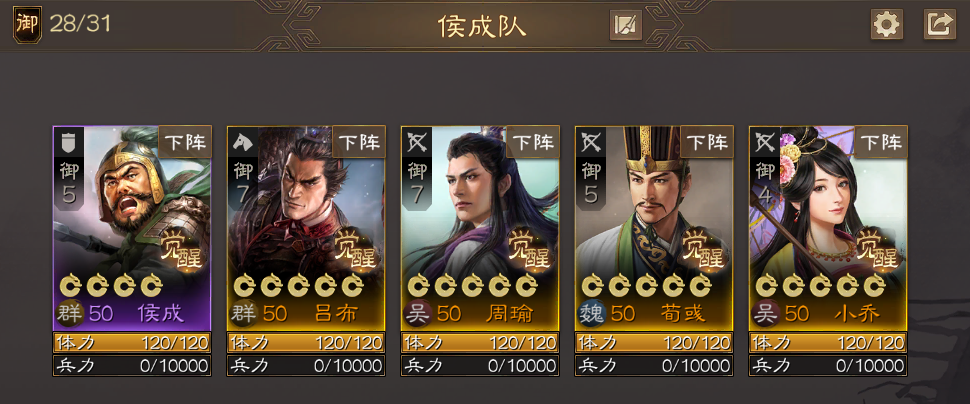
Task: Click the 御 cost badge icon
Action: tap(27, 24)
